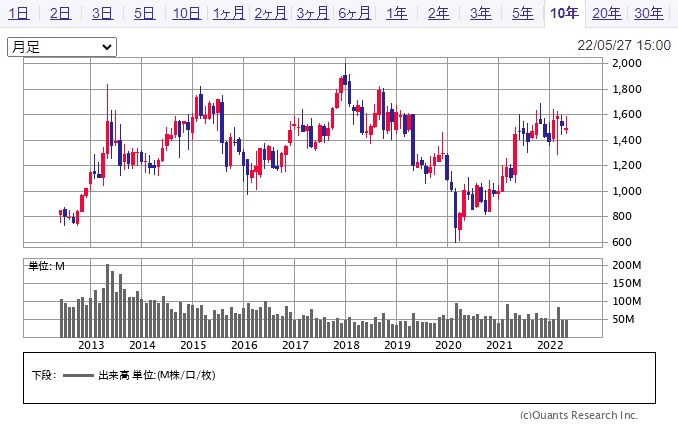The height and width of the screenshot is (428, 678).
Task: Click the 2020 year axis label
Action: (448, 345)
